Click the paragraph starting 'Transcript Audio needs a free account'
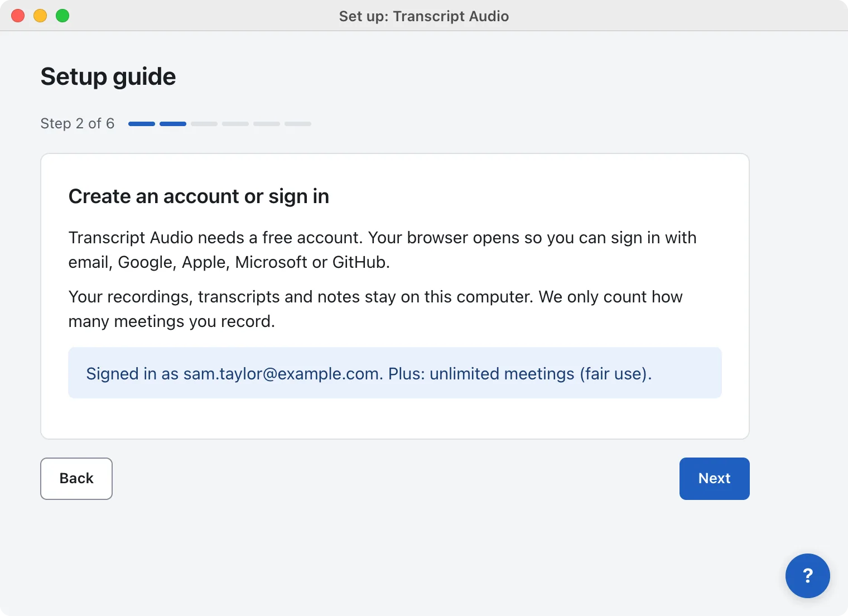The image size is (848, 616). [x=382, y=249]
